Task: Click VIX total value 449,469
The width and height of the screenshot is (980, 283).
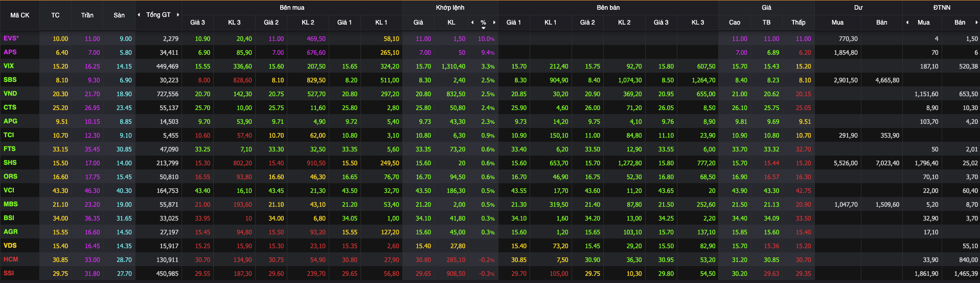Action: coord(167,67)
